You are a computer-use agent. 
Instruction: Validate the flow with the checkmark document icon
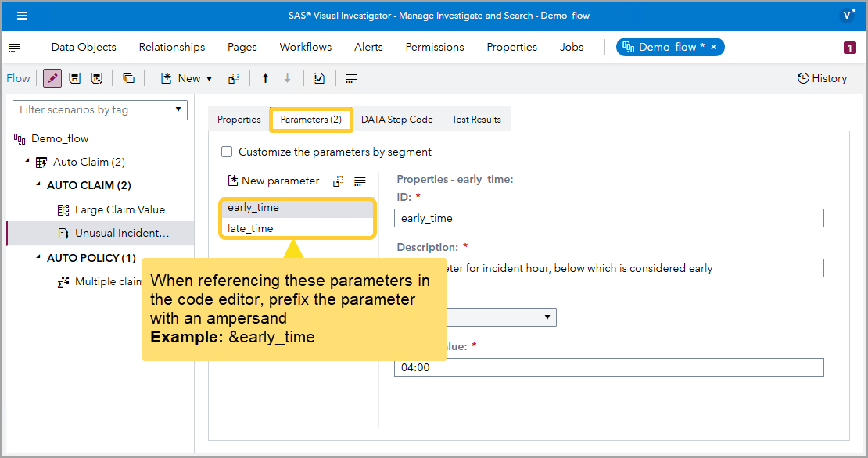tap(318, 78)
